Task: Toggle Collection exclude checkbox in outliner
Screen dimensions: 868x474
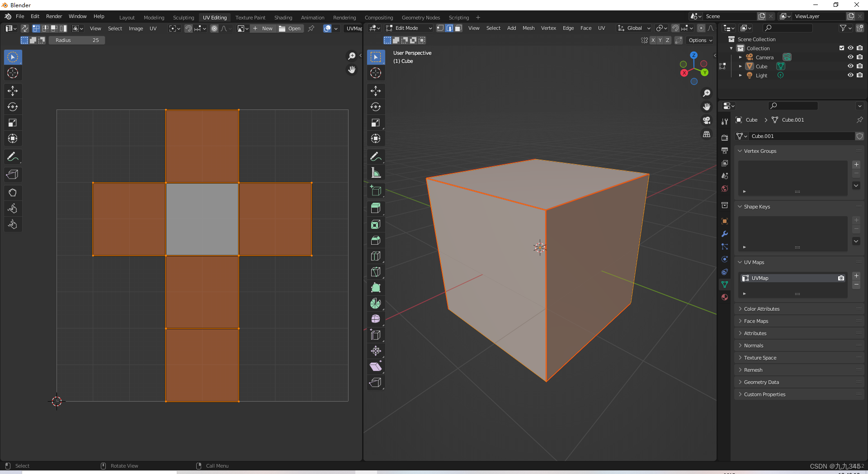Action: 841,48
